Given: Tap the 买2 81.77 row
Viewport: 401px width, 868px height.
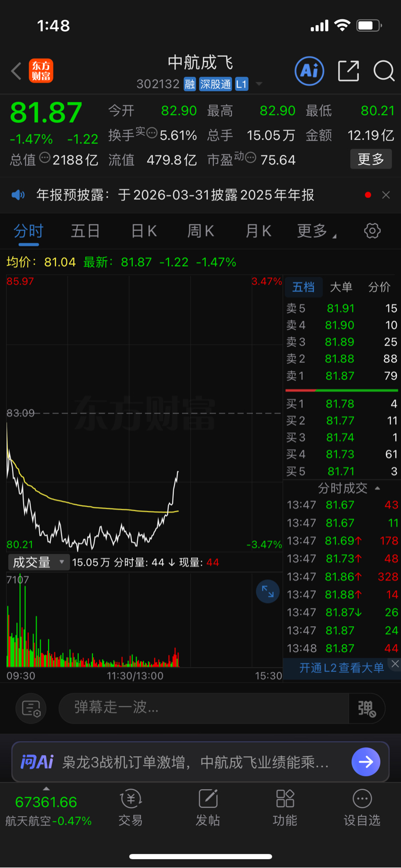Looking at the screenshot, I should [x=341, y=421].
